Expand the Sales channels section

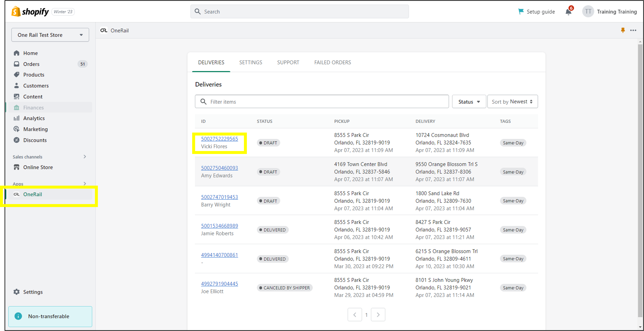tap(84, 157)
